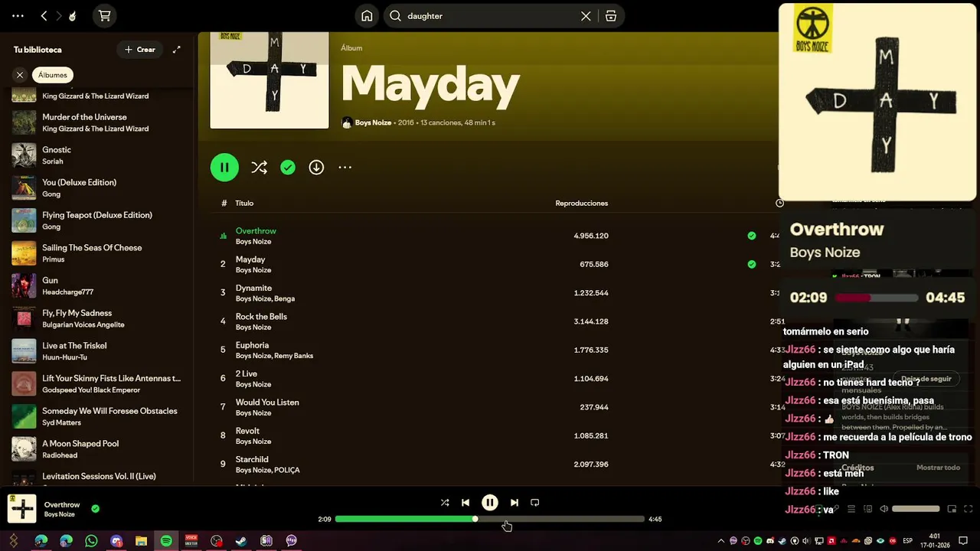Open Boys Noize artist link in header

point(373,122)
